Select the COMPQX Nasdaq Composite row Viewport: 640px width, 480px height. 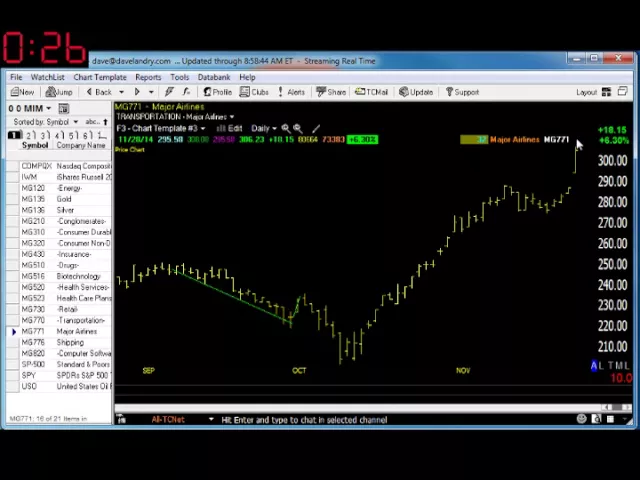pos(59,166)
